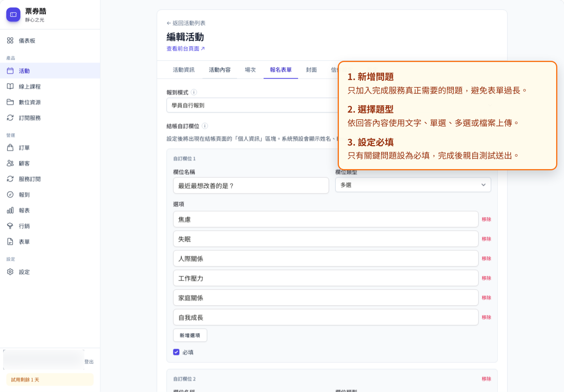Open 線上課程 in the sidebar
This screenshot has height=392, width=564.
point(50,86)
